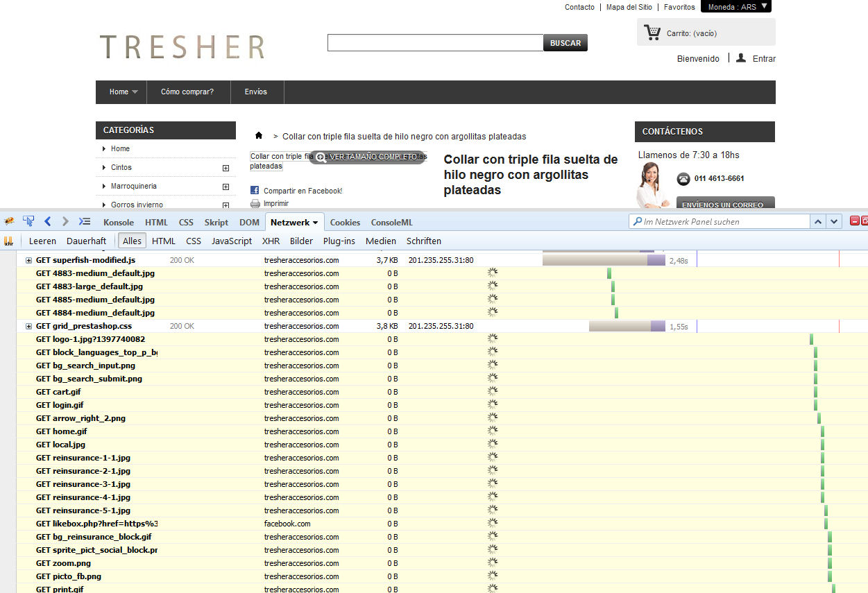The height and width of the screenshot is (593, 868).
Task: Click the Tresher site search field
Action: pyautogui.click(x=435, y=43)
